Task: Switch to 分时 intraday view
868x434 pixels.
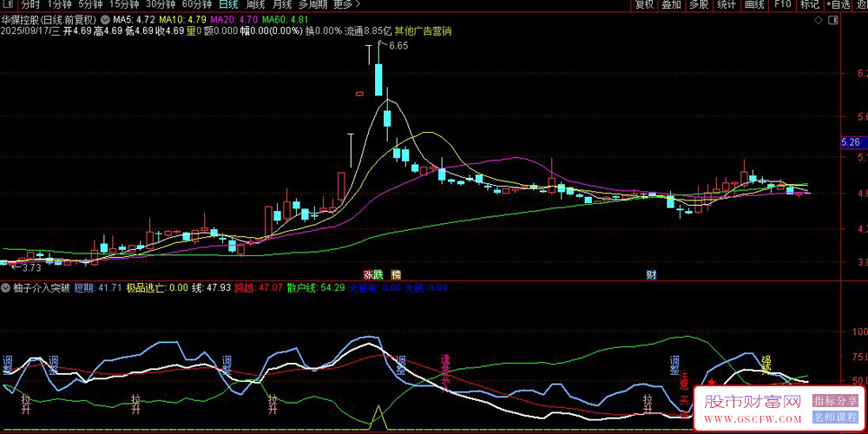Action: [x=30, y=5]
